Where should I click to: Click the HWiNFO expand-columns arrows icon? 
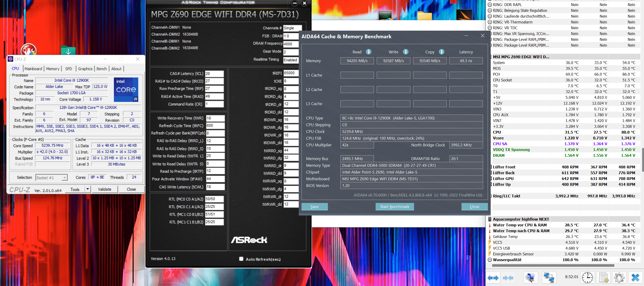point(493,278)
